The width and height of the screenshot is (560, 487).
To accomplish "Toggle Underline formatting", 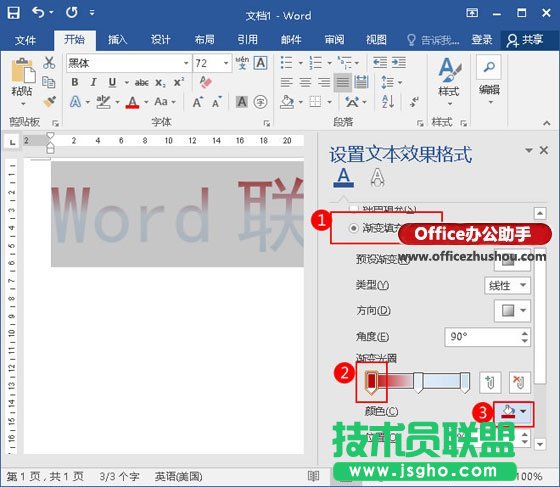I will 112,82.
